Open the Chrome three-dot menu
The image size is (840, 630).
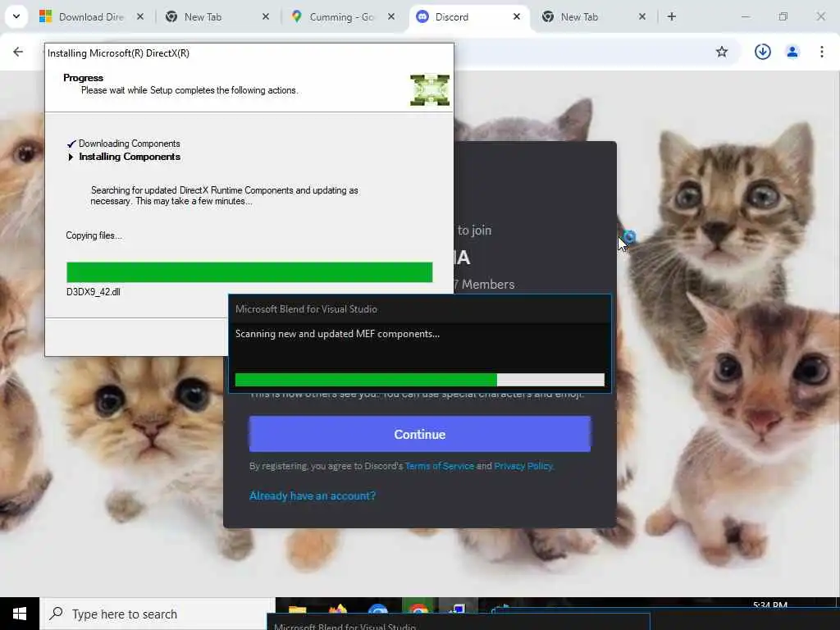pos(821,52)
